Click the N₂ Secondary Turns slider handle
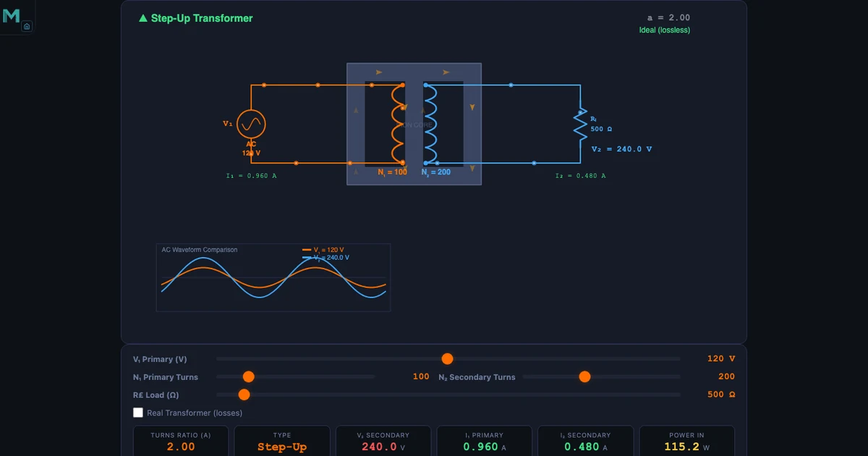Viewport: 868px width, 456px height. [x=584, y=376]
